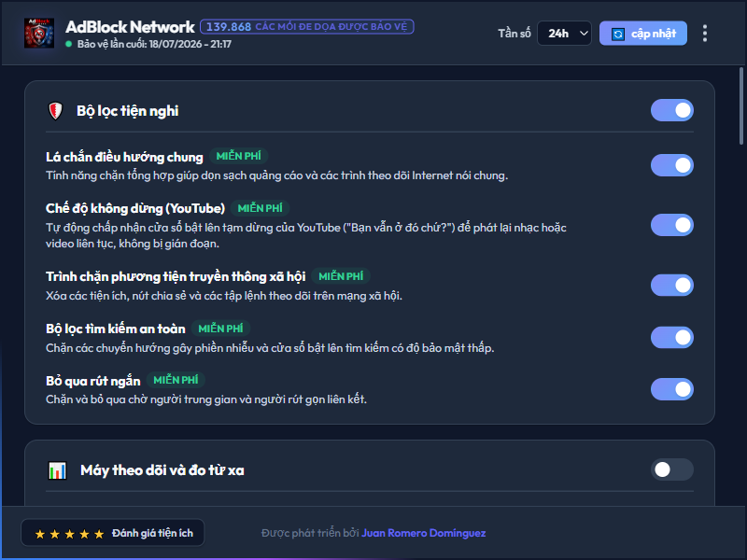Viewport: 747px width, 560px height.
Task: Click the Bảo vệ lần cuối timestamp text
Action: click(x=154, y=44)
